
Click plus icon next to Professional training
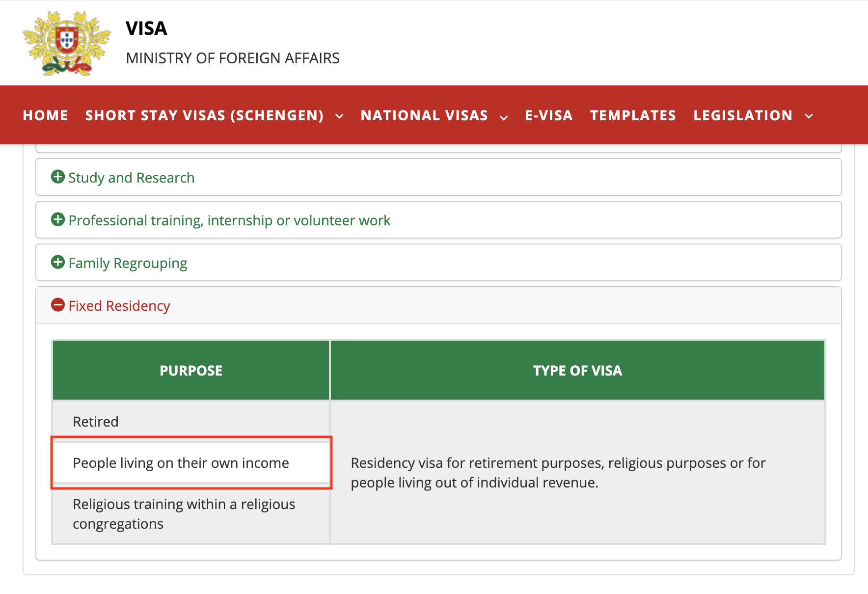[58, 219]
